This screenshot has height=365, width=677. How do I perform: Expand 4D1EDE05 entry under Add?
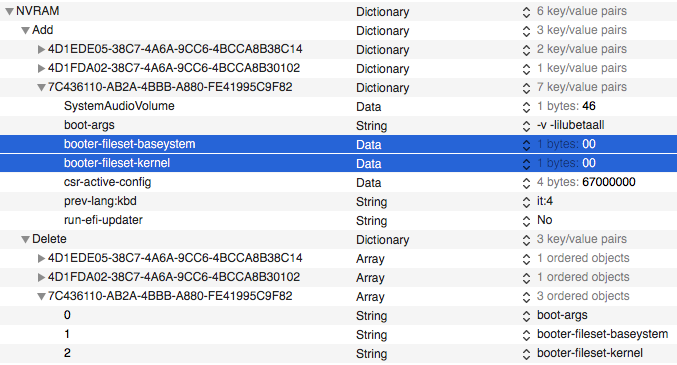(x=41, y=49)
